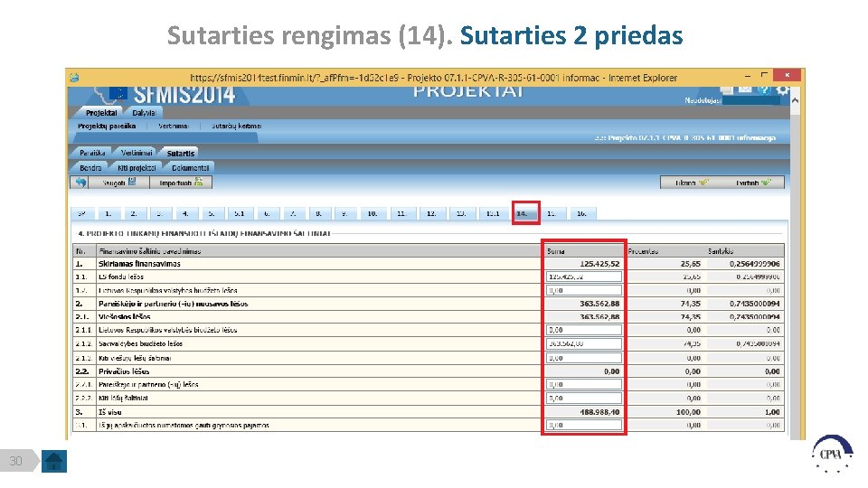Select the Vertinimai tab beside Paraiška
The image size is (868, 488).
[x=137, y=153]
